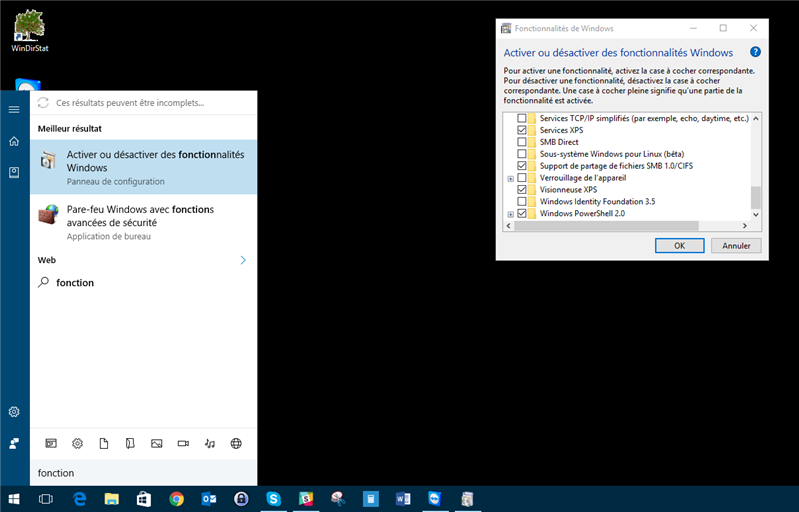
Task: Switch to TeamViewer on the taskbar
Action: tap(435, 499)
